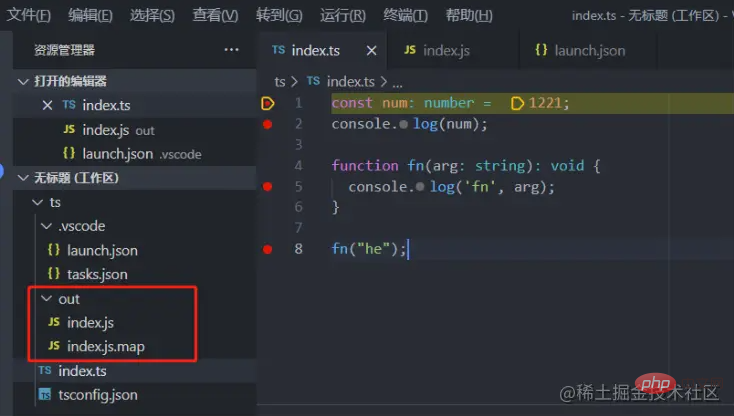734x416 pixels.
Task: Open tsconfig.json in file tree
Action: tap(134, 395)
